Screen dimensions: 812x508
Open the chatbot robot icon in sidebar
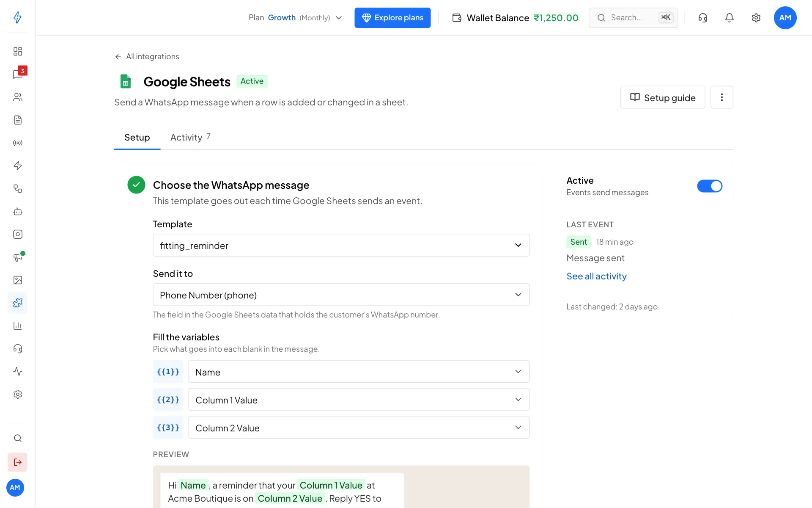click(17, 211)
